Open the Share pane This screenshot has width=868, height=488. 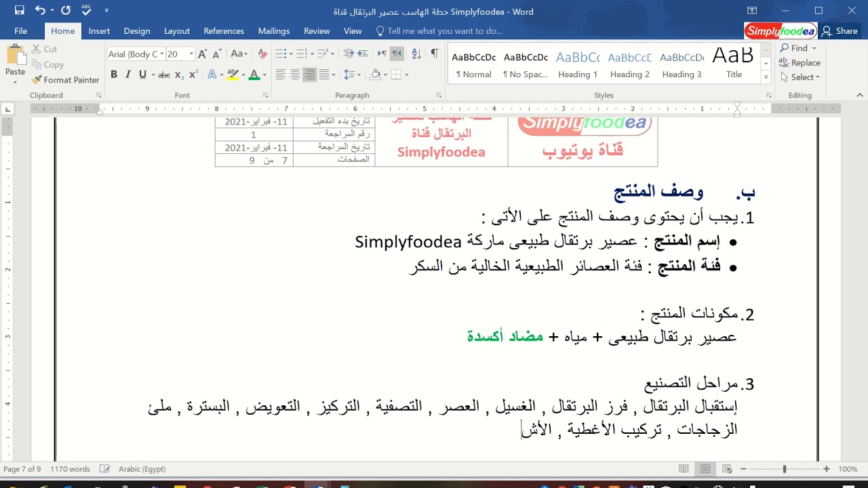(840, 31)
